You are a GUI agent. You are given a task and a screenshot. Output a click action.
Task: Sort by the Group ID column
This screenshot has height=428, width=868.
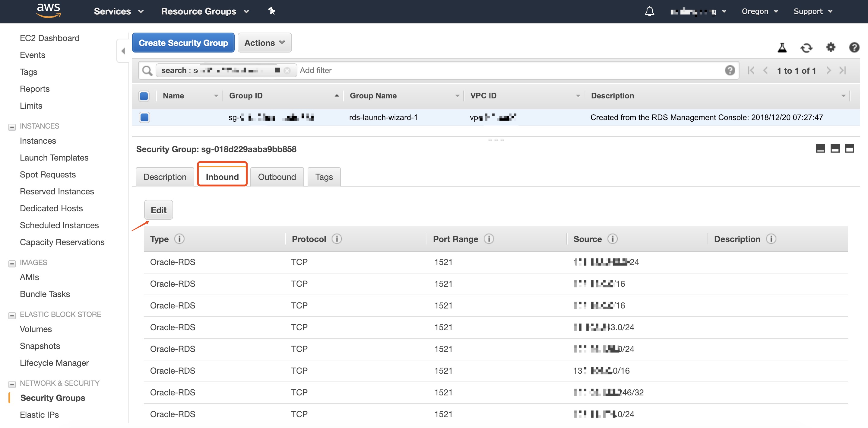283,96
